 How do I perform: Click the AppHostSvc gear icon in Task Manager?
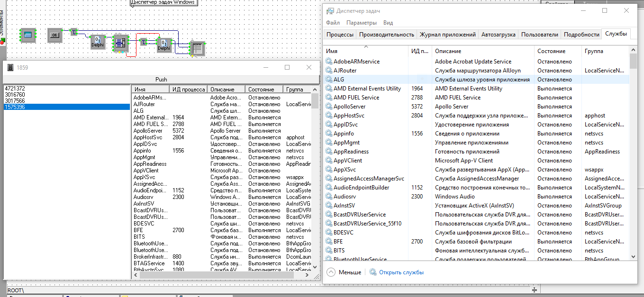329,116
